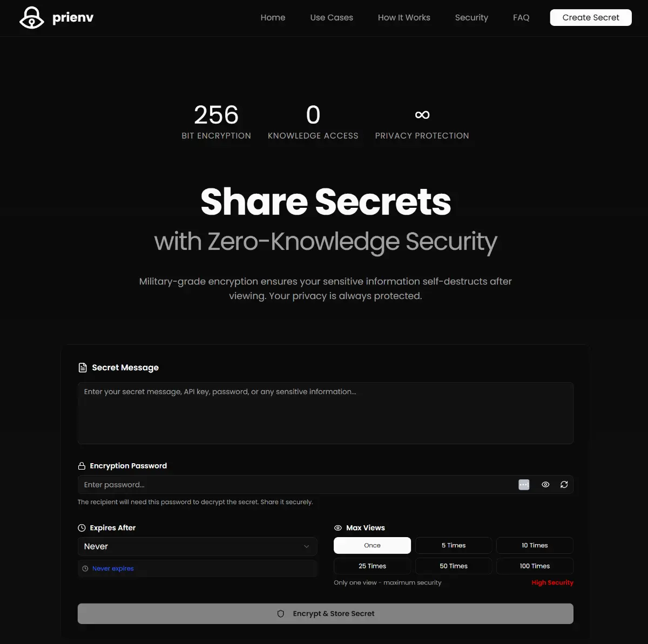
Task: Click the password manager dots icon
Action: click(x=524, y=485)
